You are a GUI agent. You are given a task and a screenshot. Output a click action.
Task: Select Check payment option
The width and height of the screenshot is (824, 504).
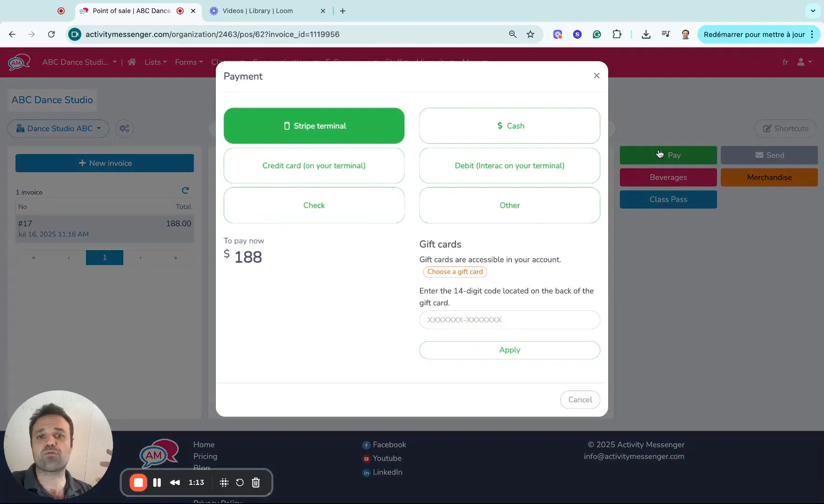[314, 205]
